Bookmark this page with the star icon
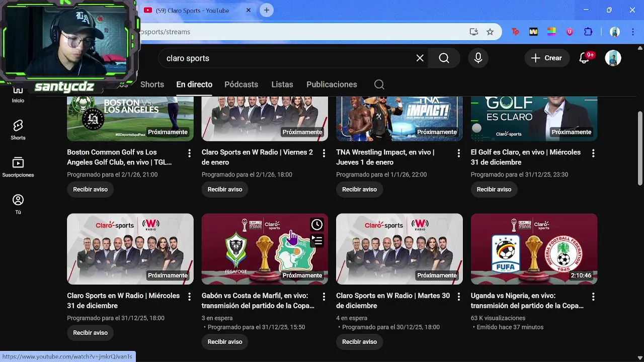Viewport: 644px width, 362px height. click(490, 32)
